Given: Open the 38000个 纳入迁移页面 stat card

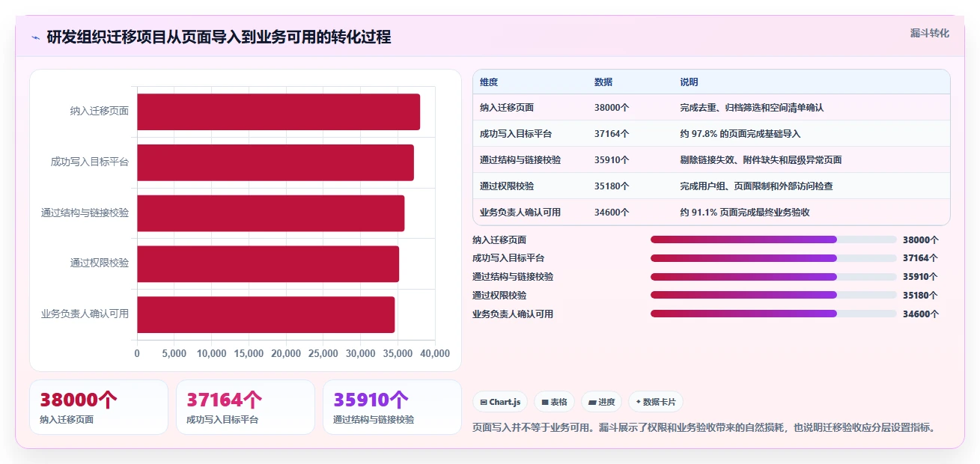Looking at the screenshot, I should click(99, 407).
